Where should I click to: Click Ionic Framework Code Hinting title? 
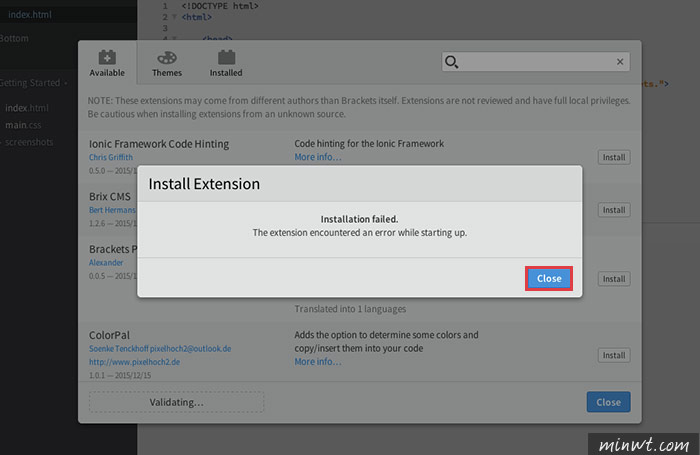pos(159,144)
